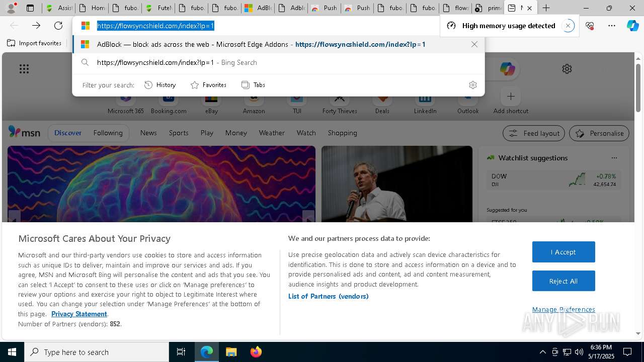
Task: Open Windows Start menu
Action: pos(12,352)
